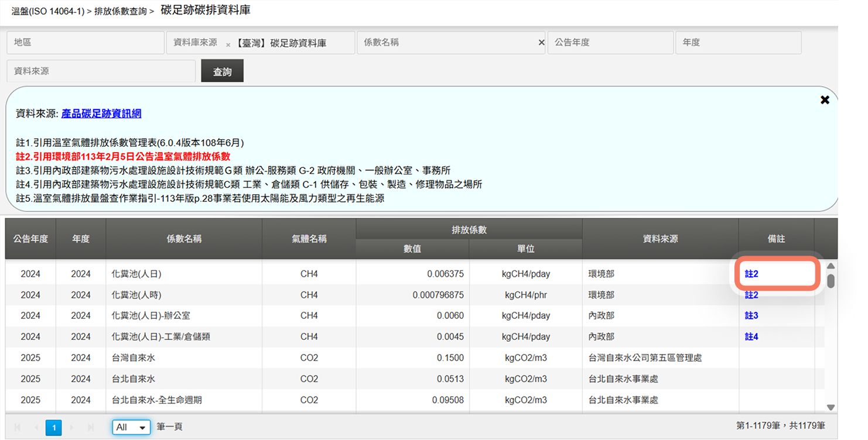This screenshot has height=440, width=868.
Task: Focus the 資料來源 input field
Action: pyautogui.click(x=101, y=71)
